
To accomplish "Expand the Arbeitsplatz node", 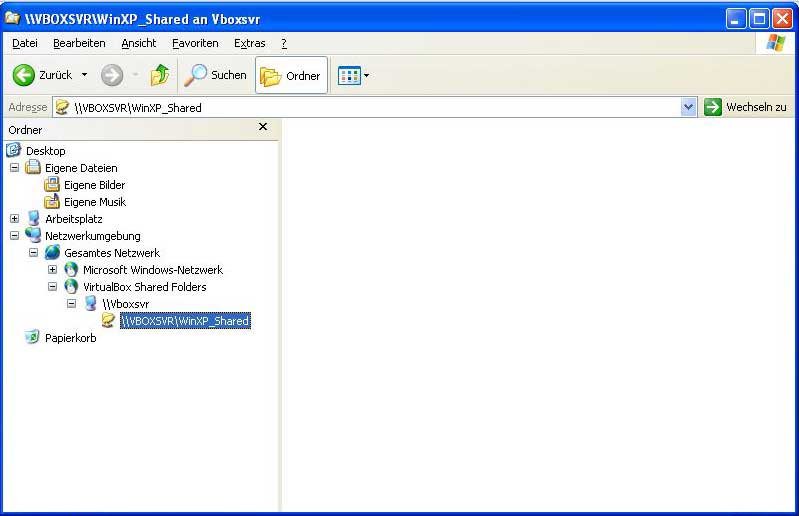I will [x=14, y=219].
